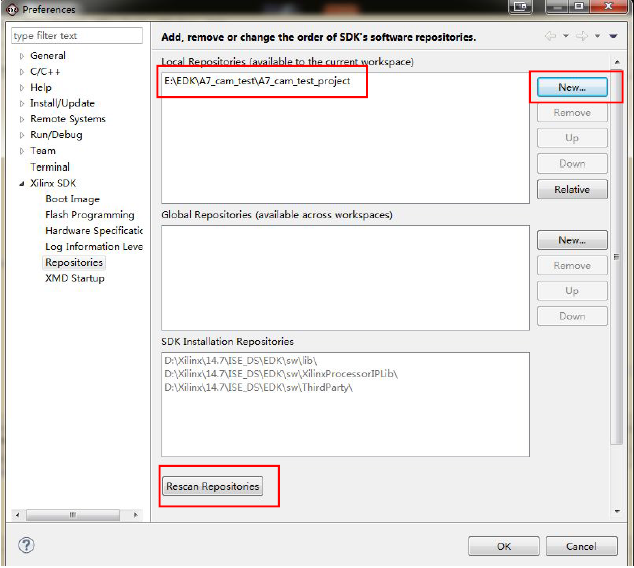The height and width of the screenshot is (568, 634).
Task: Click New for Global Repositories
Action: coord(572,240)
